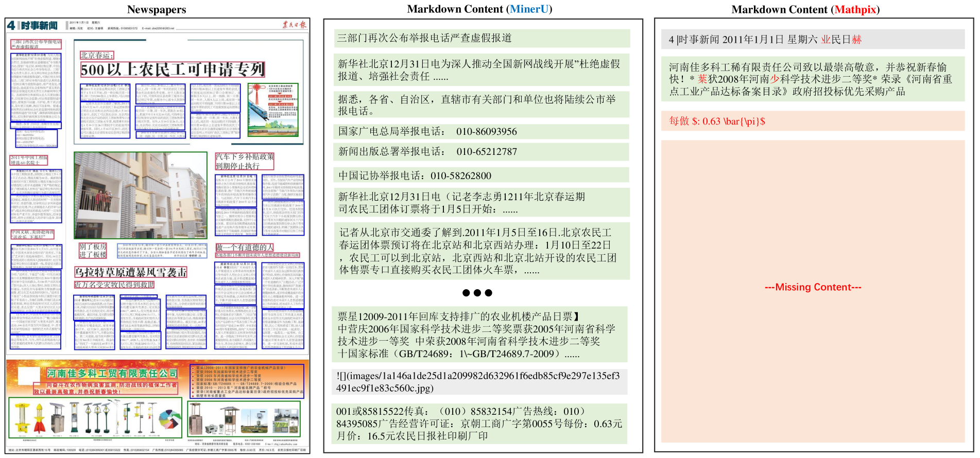Select the MinerU block starting "新华社北京12月31日电为深人推动"
This screenshot has height=458, width=980.
(482, 70)
